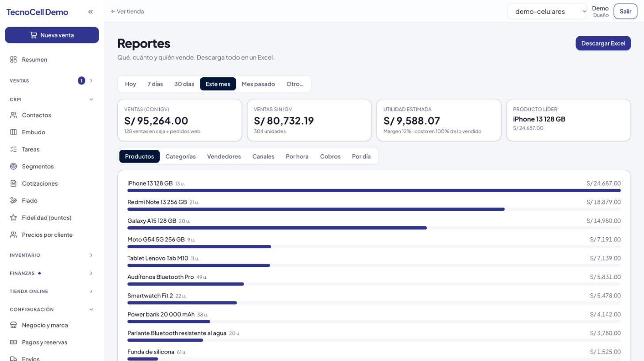Viewport: 644px width, 361px height.
Task: Start a sale with Nueva venta
Action: 52,35
